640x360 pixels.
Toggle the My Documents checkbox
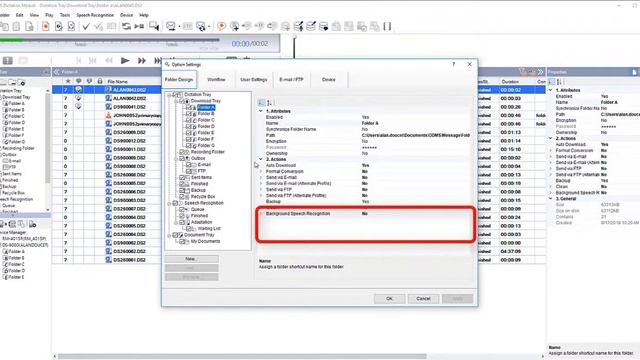click(x=182, y=241)
